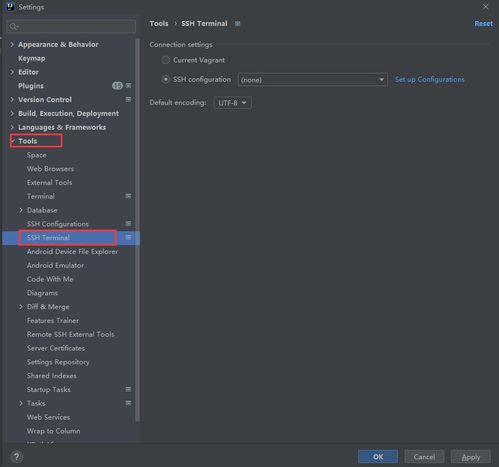Click project icon beside Tasks item
Image resolution: width=499 pixels, height=467 pixels.
click(x=128, y=403)
